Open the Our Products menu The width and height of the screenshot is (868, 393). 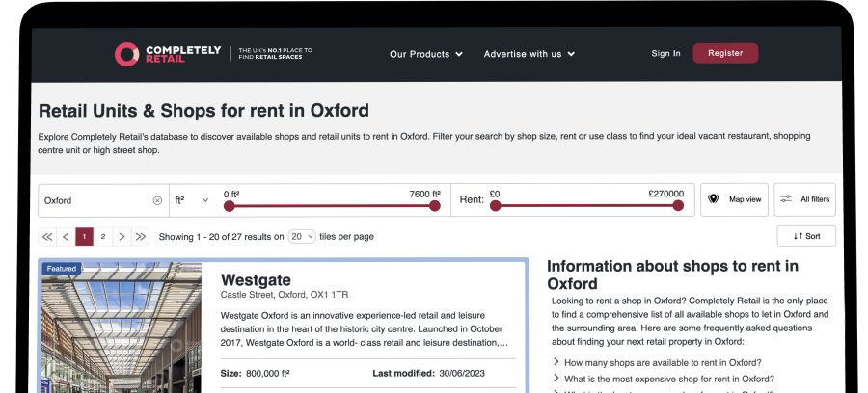click(425, 54)
